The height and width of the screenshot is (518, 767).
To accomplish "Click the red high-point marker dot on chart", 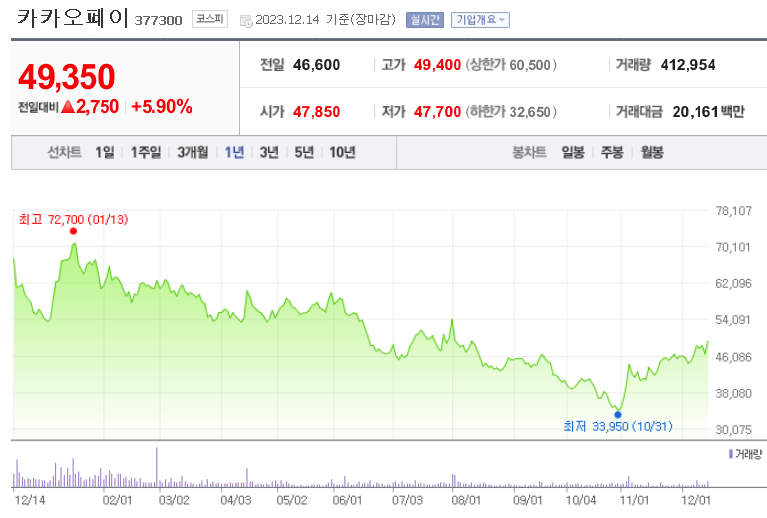I will pyautogui.click(x=73, y=231).
